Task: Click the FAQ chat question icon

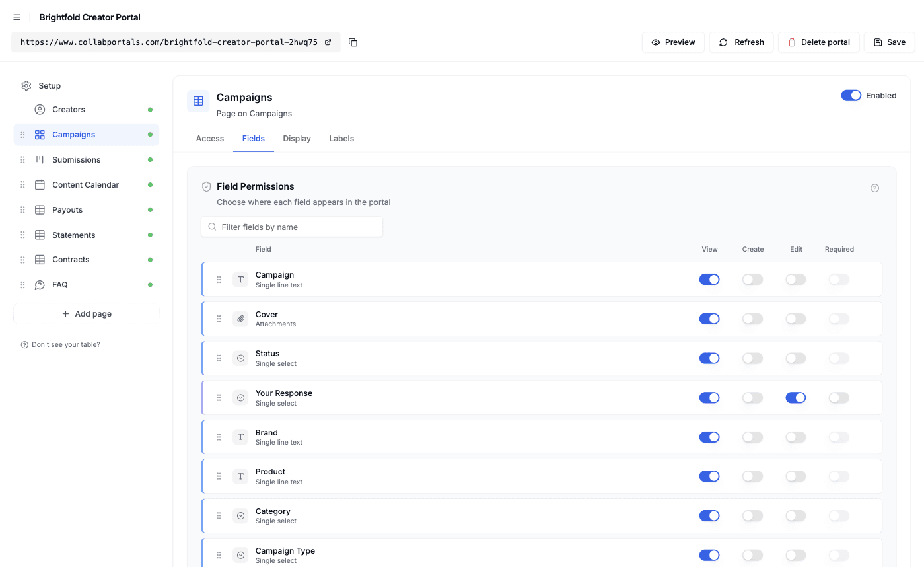Action: click(40, 285)
